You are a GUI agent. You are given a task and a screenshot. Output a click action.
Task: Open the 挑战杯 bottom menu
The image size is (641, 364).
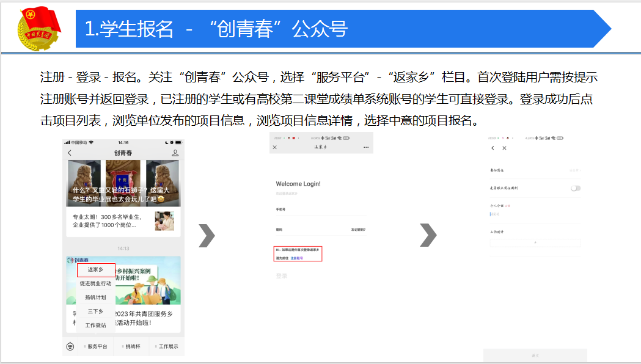click(131, 346)
